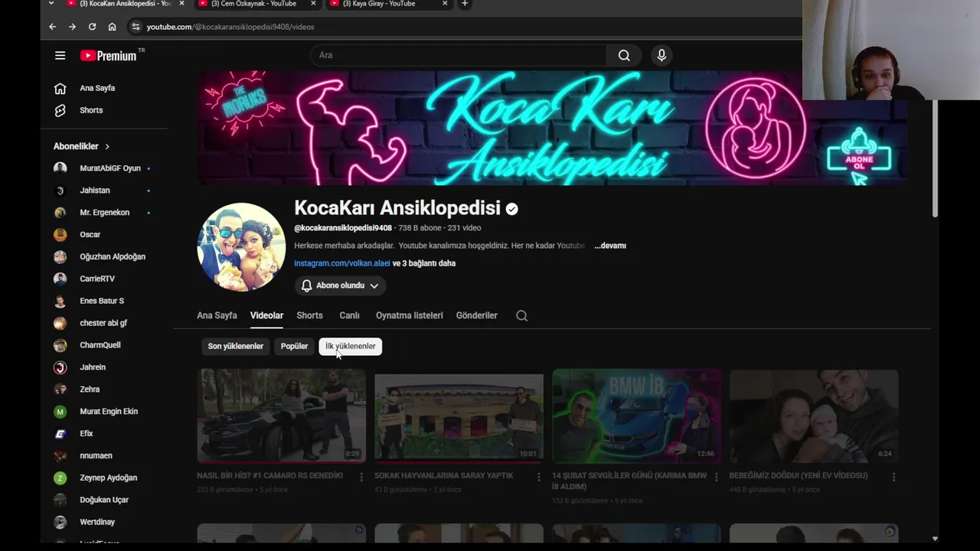Open Efix subscription avatar
Image resolution: width=980 pixels, height=551 pixels.
60,433
